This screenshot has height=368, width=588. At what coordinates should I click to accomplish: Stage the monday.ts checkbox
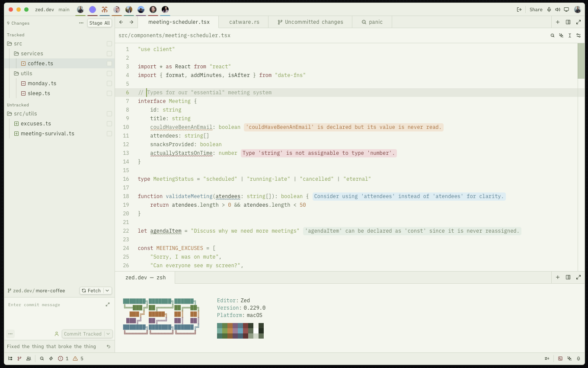109,83
